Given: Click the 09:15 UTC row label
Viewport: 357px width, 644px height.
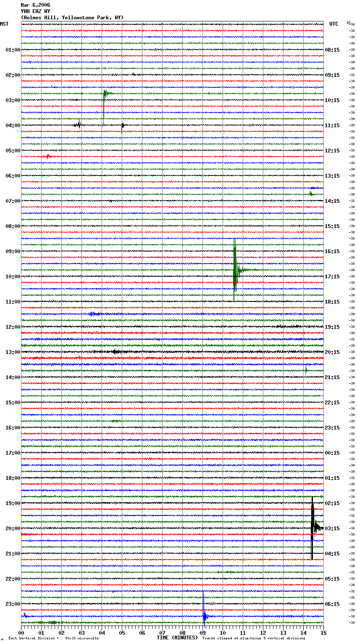Looking at the screenshot, I should tap(332, 75).
